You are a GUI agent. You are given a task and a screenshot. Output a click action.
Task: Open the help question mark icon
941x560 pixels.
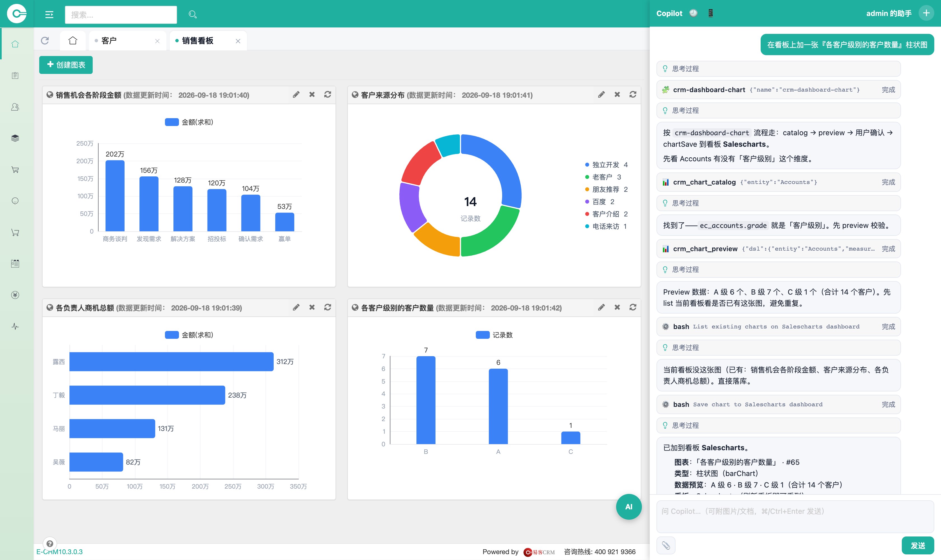point(50,544)
